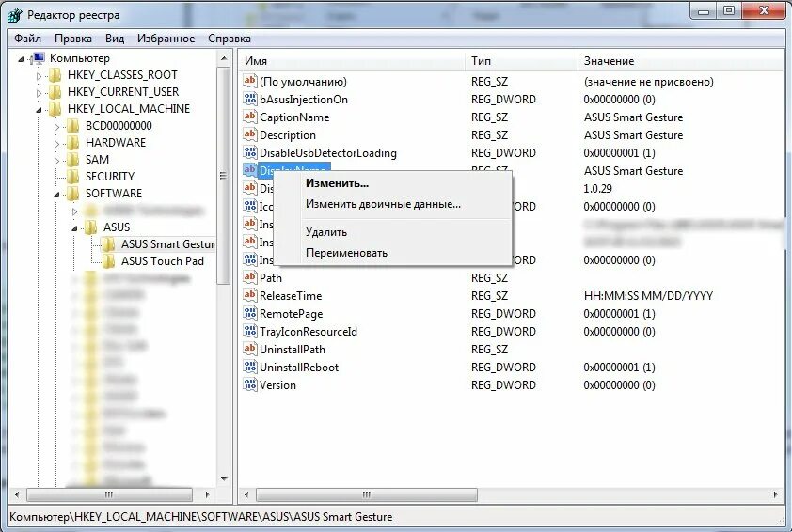Open the Файл menu
Viewport: 792px width, 532px height.
pos(28,39)
